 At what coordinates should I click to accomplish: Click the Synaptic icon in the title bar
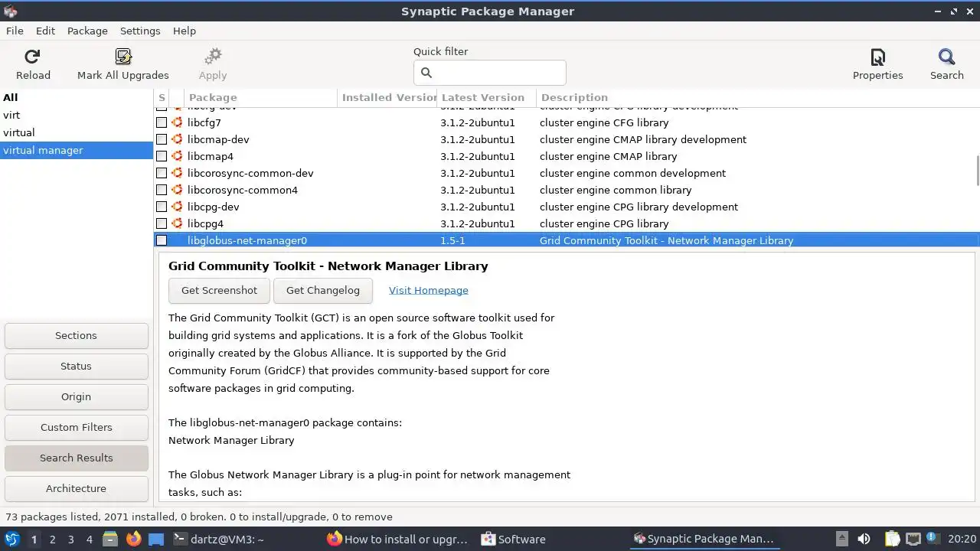(x=10, y=11)
